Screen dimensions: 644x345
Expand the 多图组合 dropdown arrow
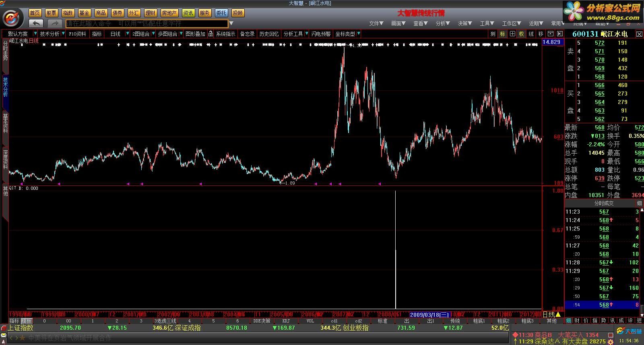coord(181,33)
